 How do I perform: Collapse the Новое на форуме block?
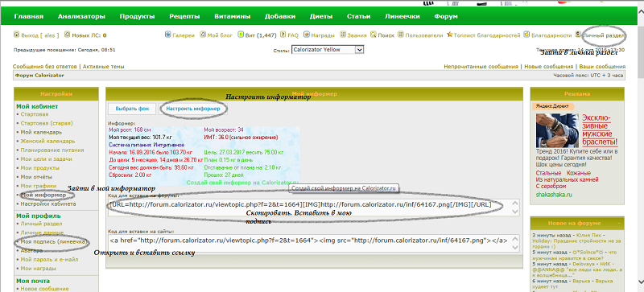[x=618, y=223]
